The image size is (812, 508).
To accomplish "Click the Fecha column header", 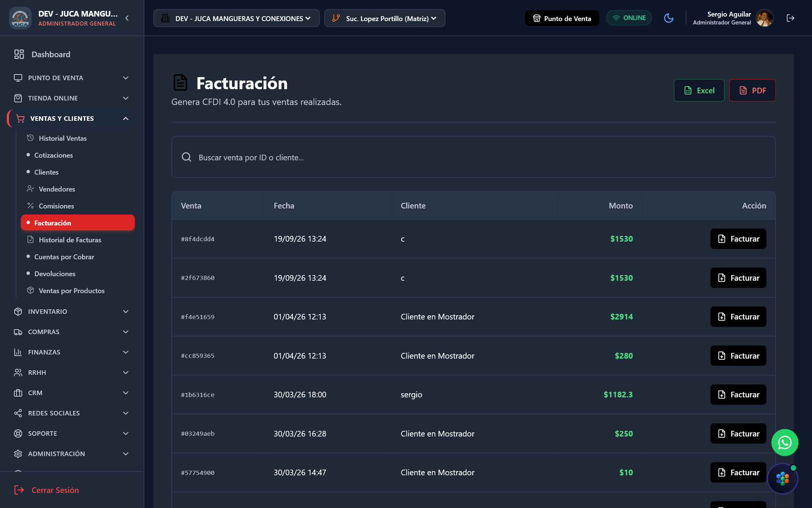I will (x=284, y=205).
